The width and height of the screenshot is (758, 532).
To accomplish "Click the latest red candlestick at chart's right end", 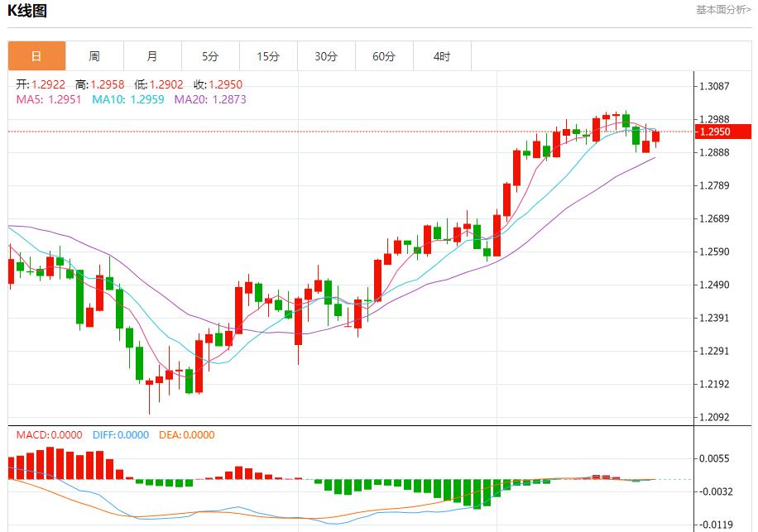I will click(655, 137).
